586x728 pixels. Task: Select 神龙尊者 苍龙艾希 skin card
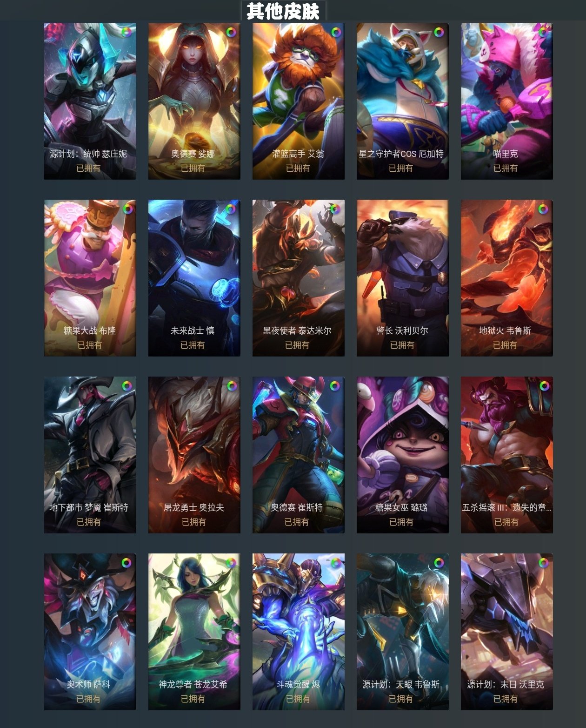(194, 632)
